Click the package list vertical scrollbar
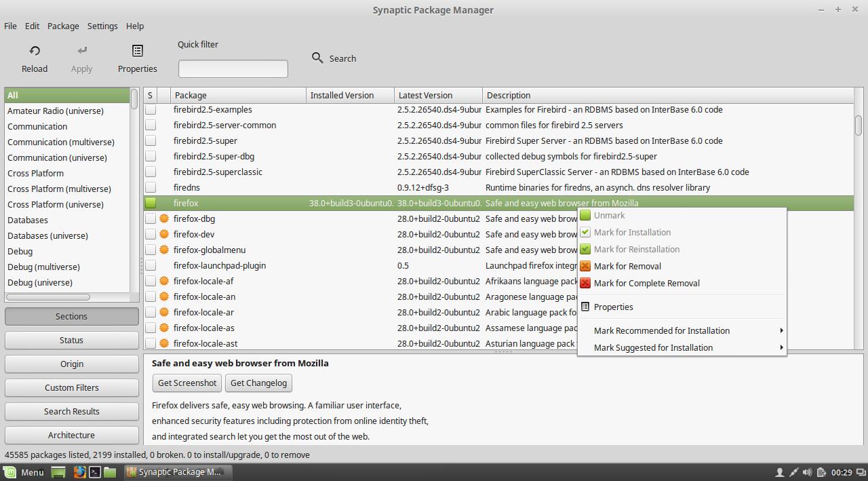The image size is (868, 481). pyautogui.click(x=859, y=126)
